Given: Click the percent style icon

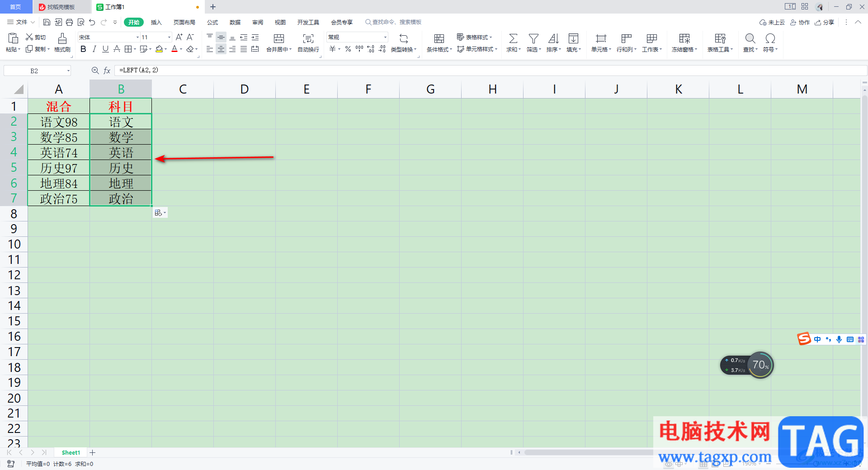Looking at the screenshot, I should [x=348, y=49].
